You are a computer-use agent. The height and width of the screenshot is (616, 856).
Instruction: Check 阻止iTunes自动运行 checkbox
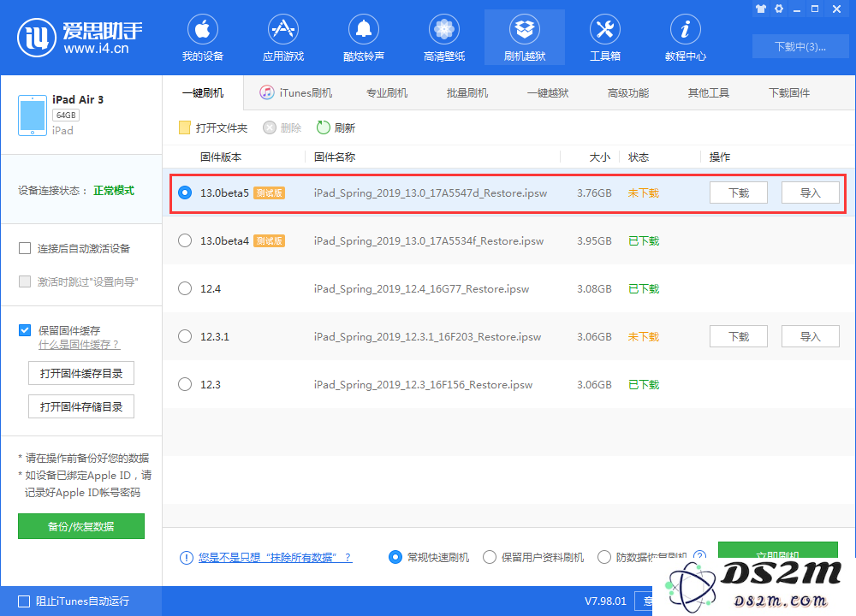click(x=24, y=601)
